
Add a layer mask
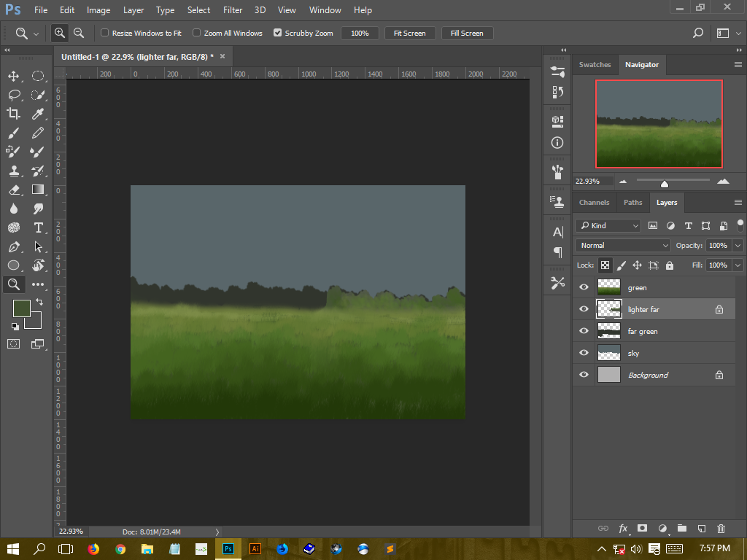642,528
